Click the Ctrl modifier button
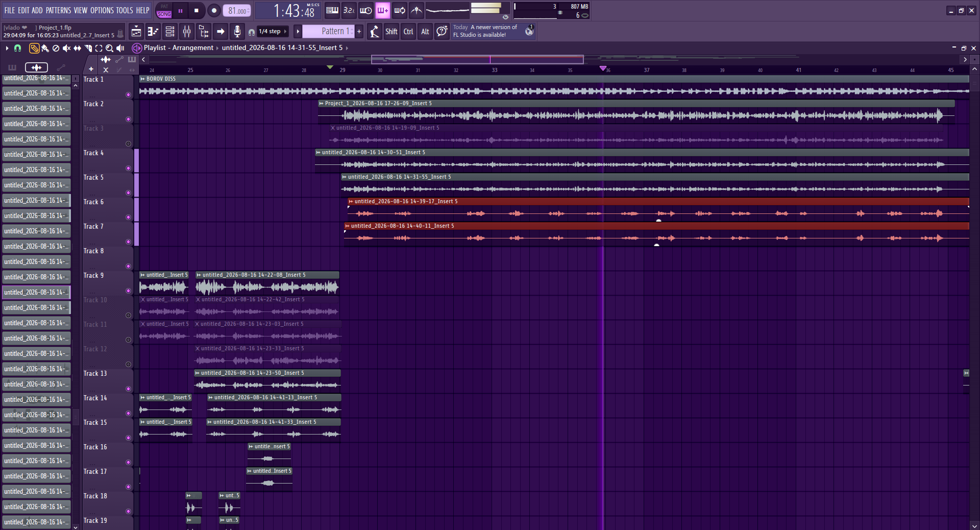The image size is (980, 530). [408, 32]
